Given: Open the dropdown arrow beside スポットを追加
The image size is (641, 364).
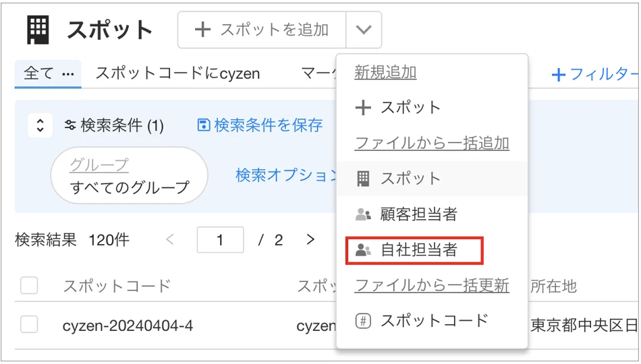Looking at the screenshot, I should click(364, 30).
